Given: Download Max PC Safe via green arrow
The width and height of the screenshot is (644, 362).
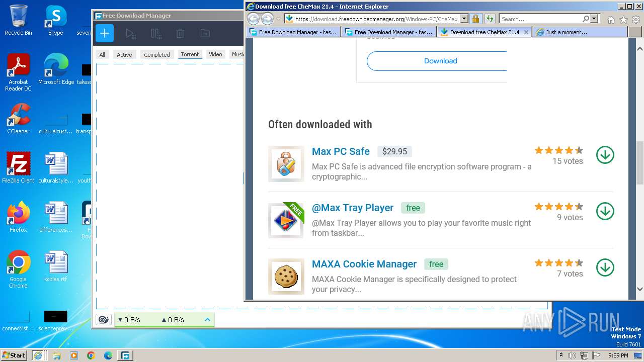Looking at the screenshot, I should 605,155.
